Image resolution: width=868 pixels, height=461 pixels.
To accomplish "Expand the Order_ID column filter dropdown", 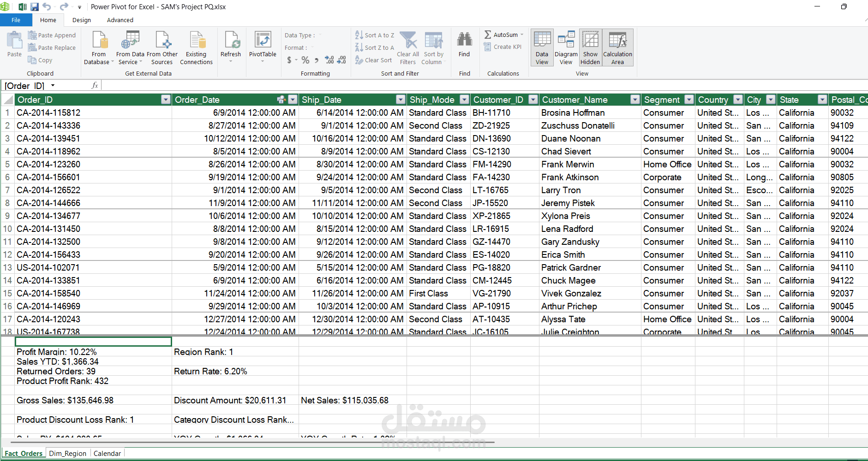I will point(166,100).
